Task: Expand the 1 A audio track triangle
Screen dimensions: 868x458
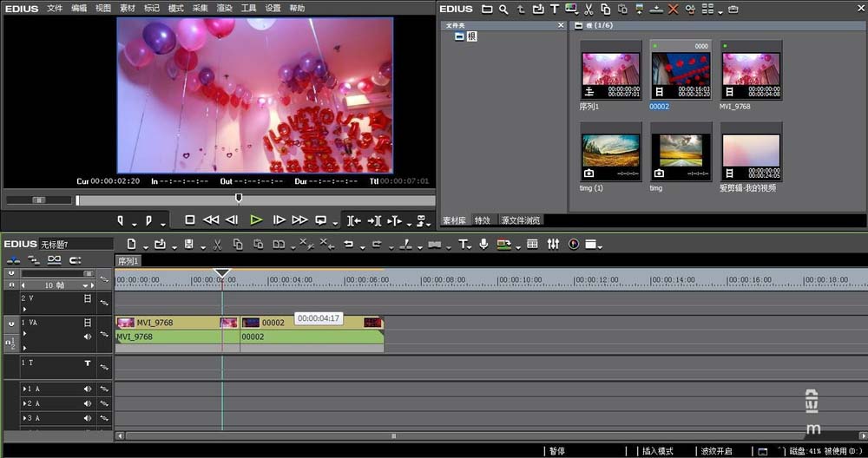Action: point(23,389)
